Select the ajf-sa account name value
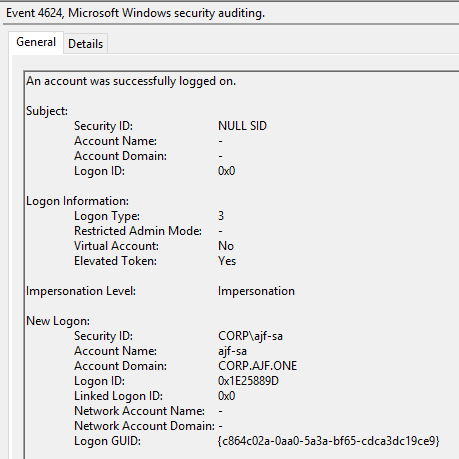This screenshot has width=459, height=459. click(232, 351)
